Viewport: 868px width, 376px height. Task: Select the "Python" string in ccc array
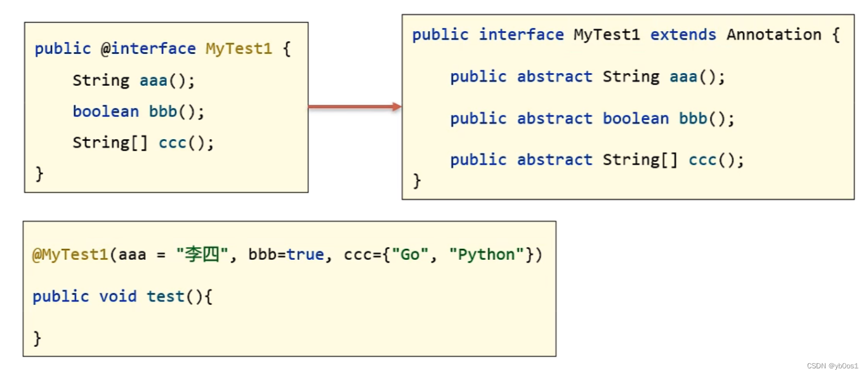pos(487,255)
